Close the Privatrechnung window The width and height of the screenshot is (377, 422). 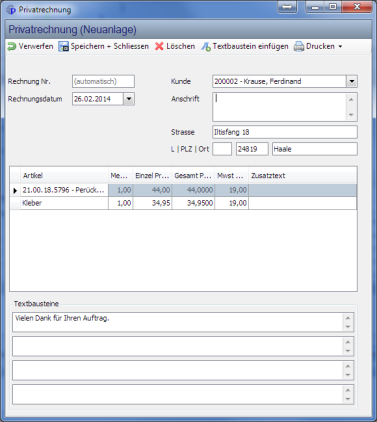pyautogui.click(x=356, y=7)
